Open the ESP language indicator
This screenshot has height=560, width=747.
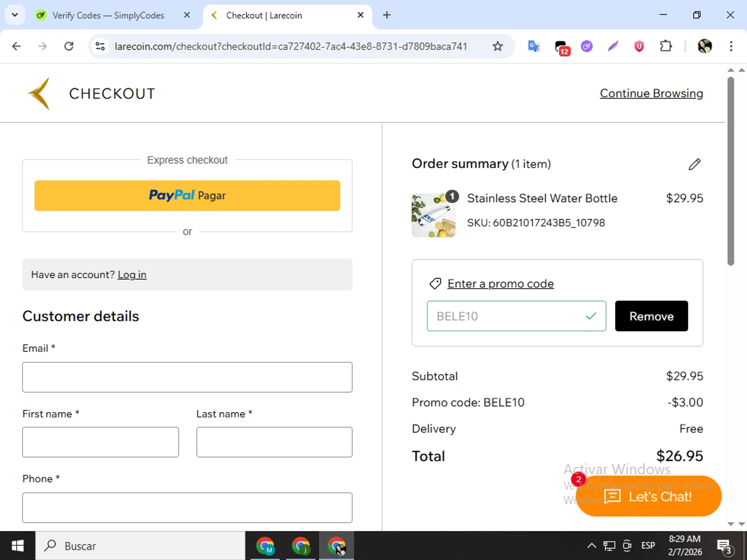(648, 546)
